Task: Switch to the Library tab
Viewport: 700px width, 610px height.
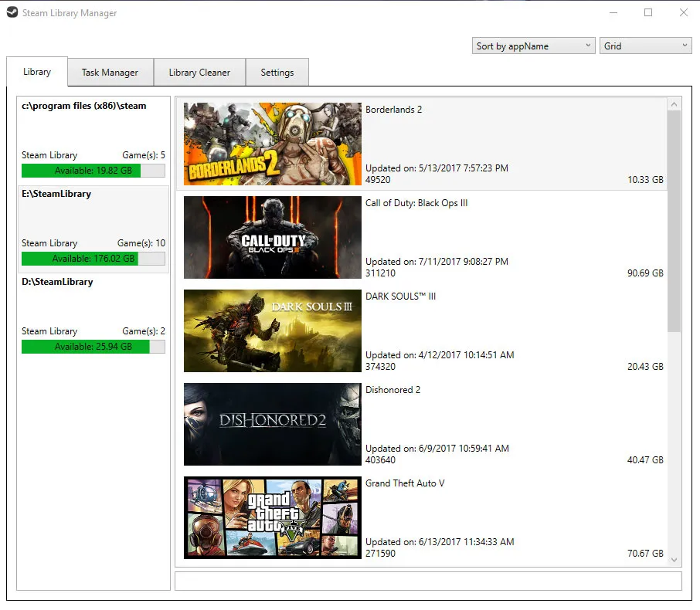Action: (37, 72)
